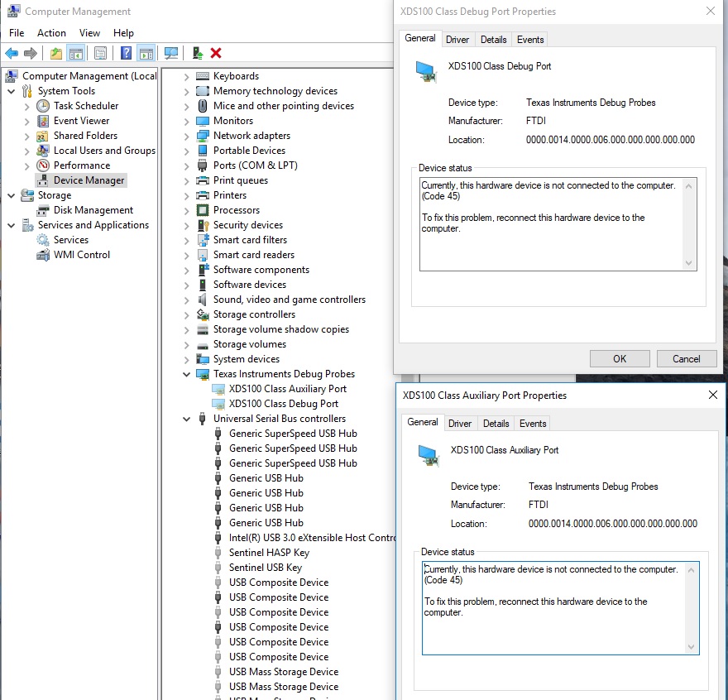Collapse Texas Instruments Debug Probes category

[186, 374]
